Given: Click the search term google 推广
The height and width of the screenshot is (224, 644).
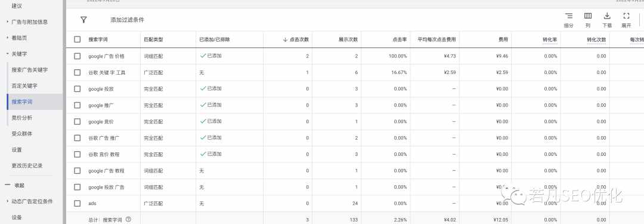Looking at the screenshot, I should coord(101,105).
